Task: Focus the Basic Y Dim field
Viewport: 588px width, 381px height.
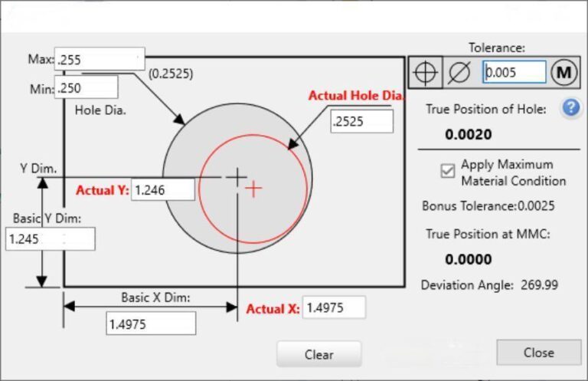Action: pyautogui.click(x=51, y=239)
